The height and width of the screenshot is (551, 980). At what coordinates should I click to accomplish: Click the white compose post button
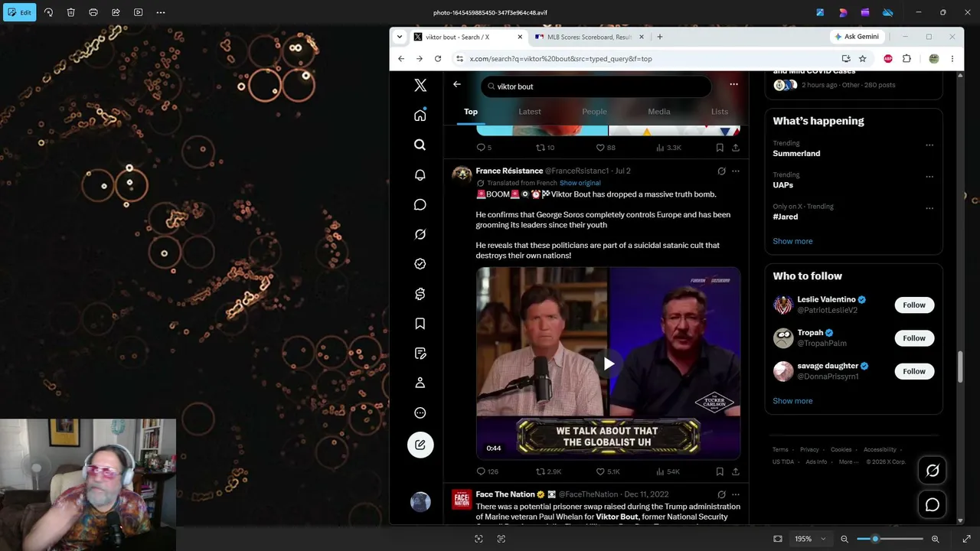(x=420, y=445)
